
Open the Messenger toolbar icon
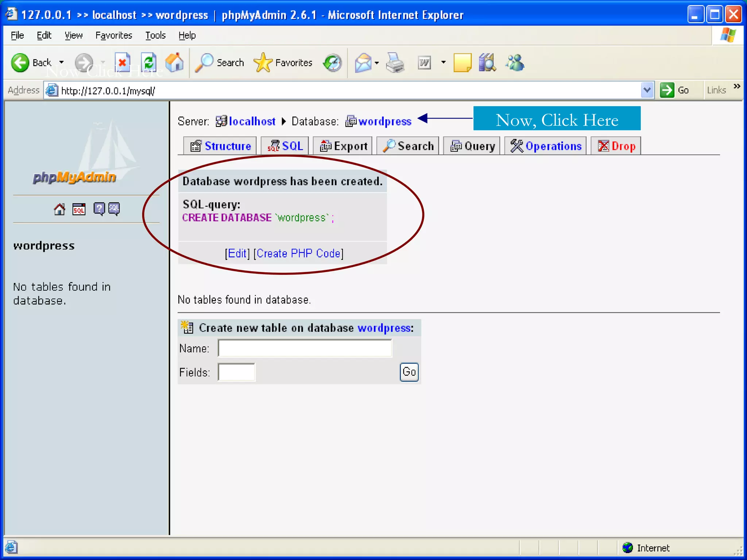[x=515, y=63]
